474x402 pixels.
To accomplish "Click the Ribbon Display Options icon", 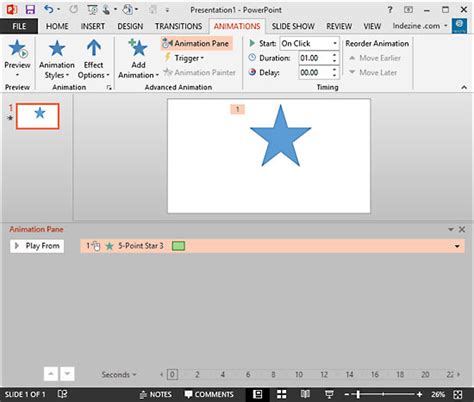I will point(408,10).
